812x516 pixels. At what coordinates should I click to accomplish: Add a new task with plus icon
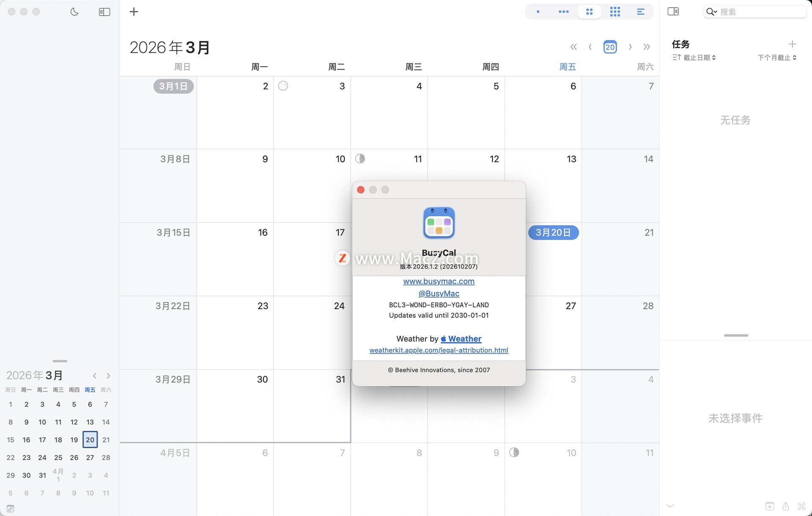[792, 44]
